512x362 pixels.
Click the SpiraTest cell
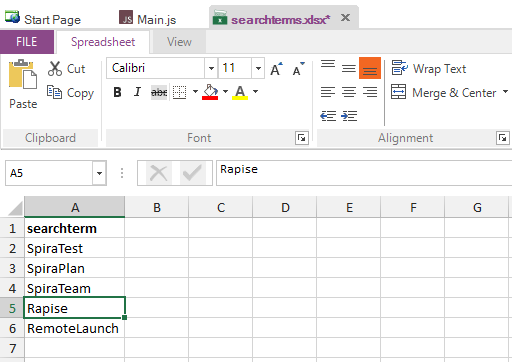point(75,248)
